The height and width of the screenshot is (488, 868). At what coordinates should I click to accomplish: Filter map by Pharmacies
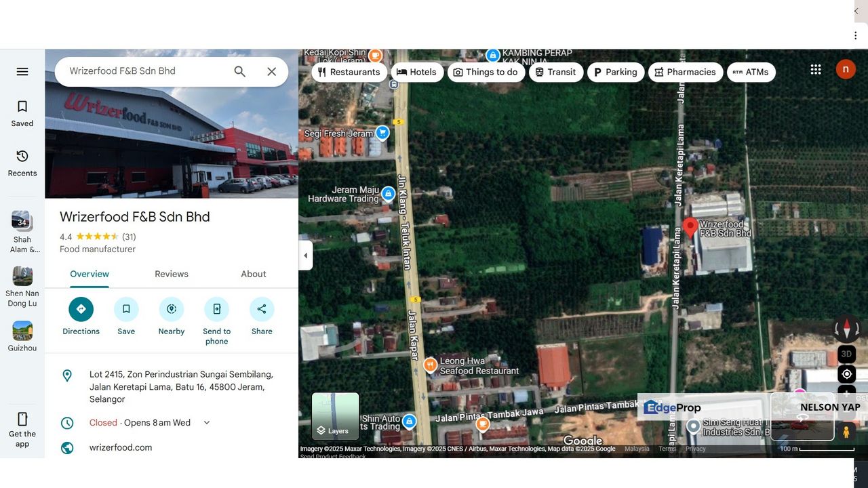tap(686, 72)
